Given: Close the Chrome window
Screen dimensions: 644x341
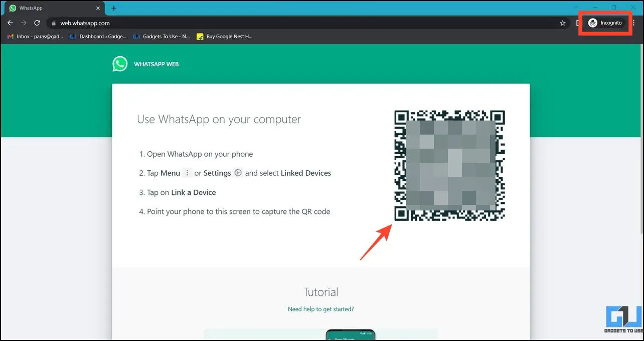Looking at the screenshot, I should click(633, 7).
